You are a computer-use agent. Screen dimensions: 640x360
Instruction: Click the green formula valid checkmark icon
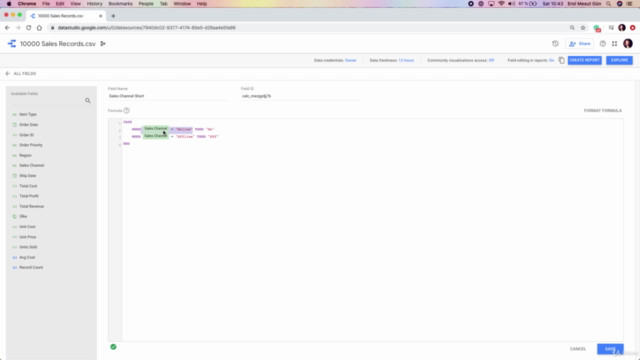(x=113, y=347)
